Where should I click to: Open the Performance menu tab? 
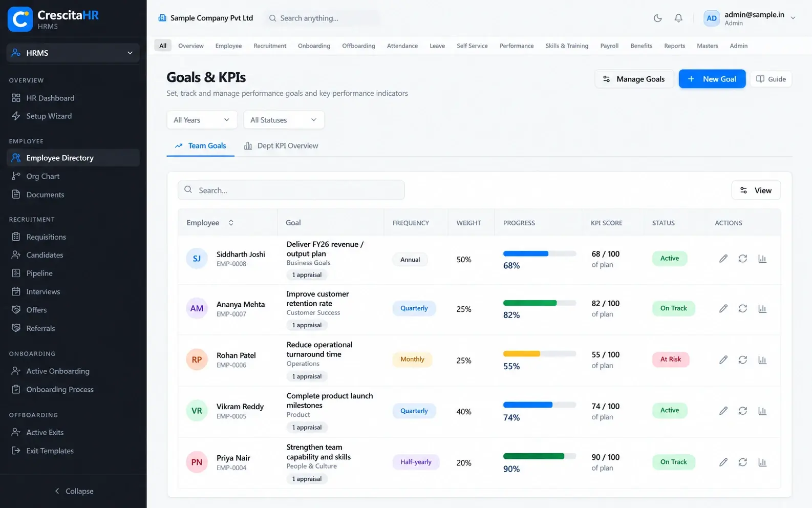pyautogui.click(x=517, y=46)
